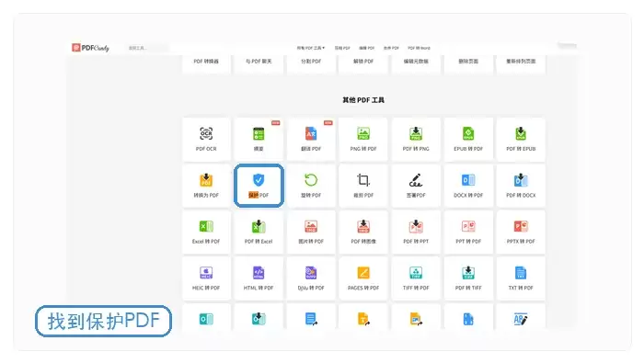Open the Excel 转 PDF tool
This screenshot has width=644, height=363.
click(206, 233)
